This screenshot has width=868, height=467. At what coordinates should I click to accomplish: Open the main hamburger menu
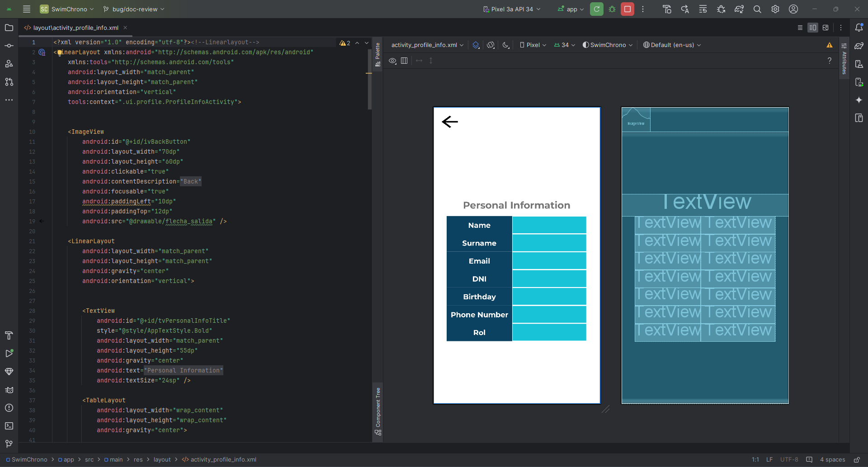[27, 9]
